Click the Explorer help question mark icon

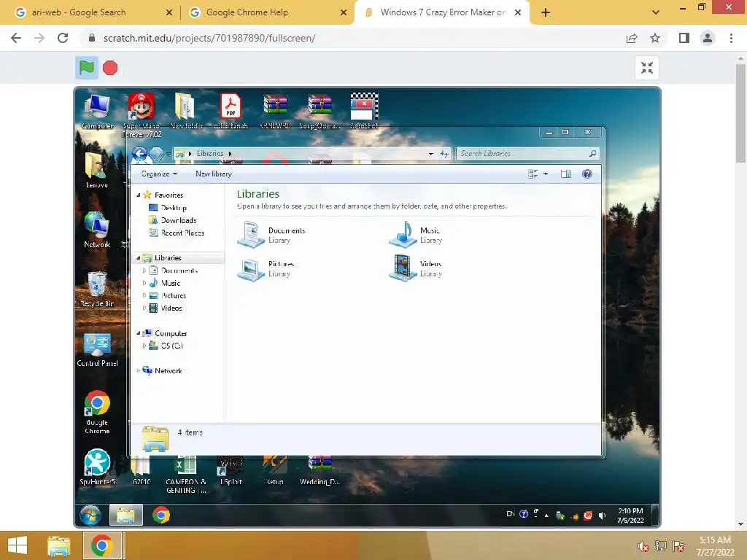click(587, 174)
